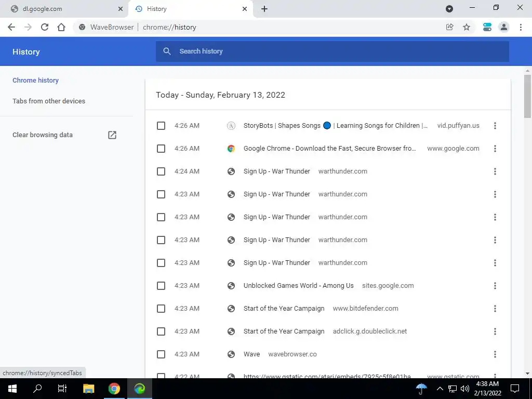Open more actions for bitdefender.com entry

pyautogui.click(x=495, y=309)
